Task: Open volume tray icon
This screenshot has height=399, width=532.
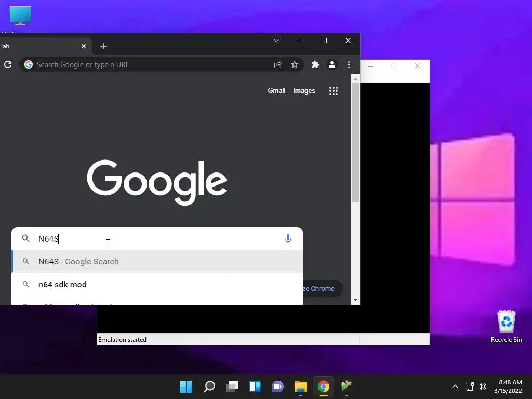Action: (482, 387)
